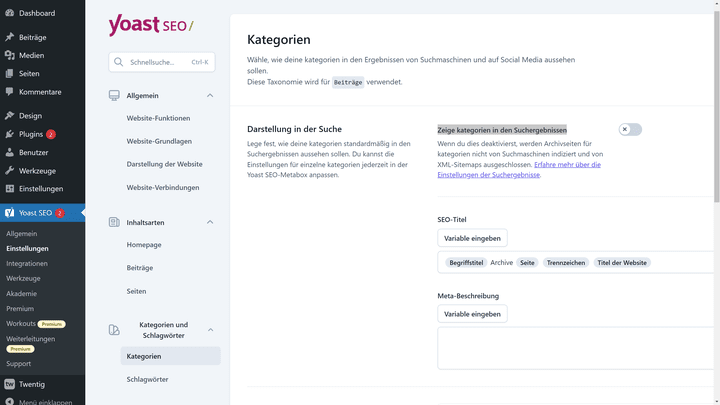
Task: Focus the Schnellsuche search field
Action: 162,62
